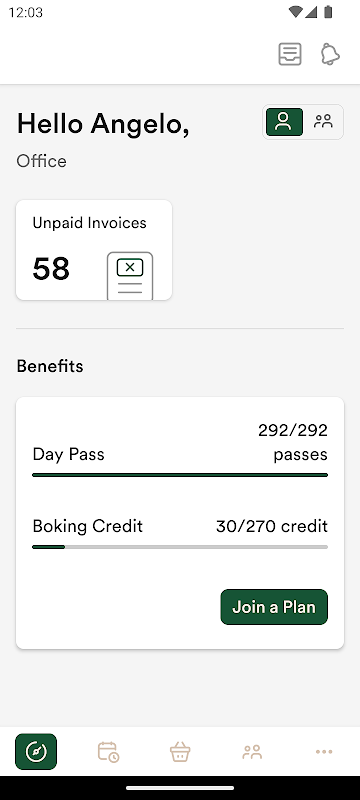Tap the Wi-Fi signal status icon
The width and height of the screenshot is (360, 800).
click(295, 12)
